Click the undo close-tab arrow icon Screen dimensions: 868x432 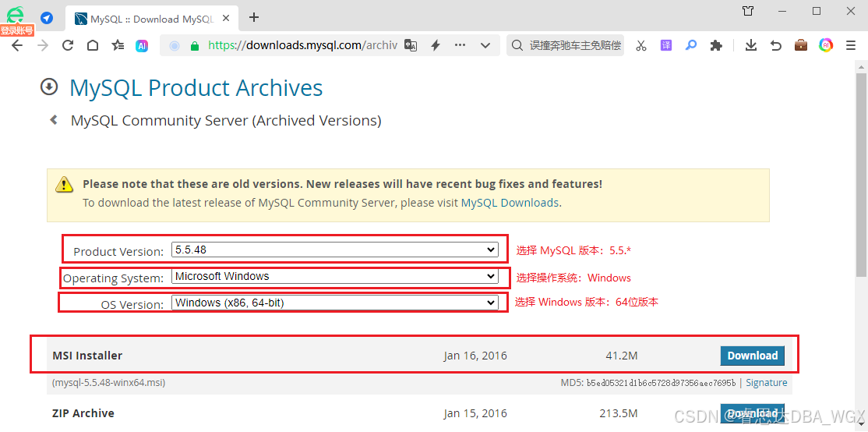(775, 45)
